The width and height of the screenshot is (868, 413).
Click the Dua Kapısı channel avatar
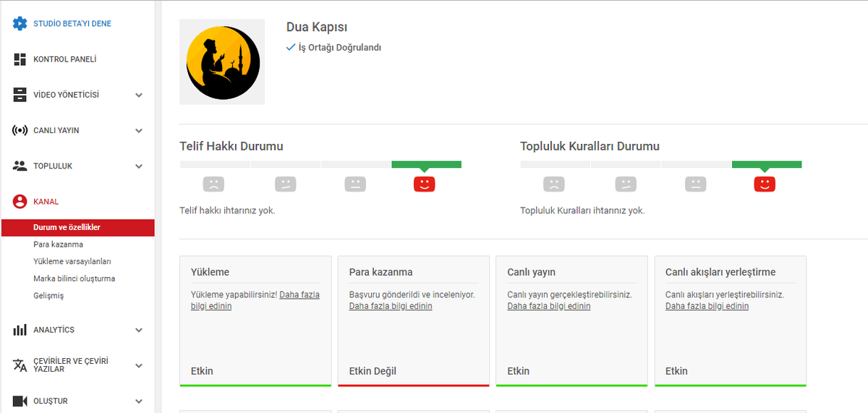(222, 62)
